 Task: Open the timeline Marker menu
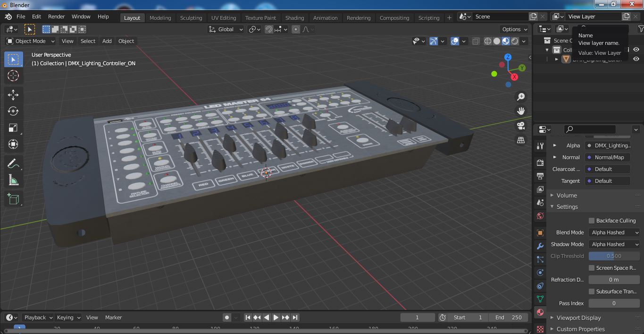point(113,317)
